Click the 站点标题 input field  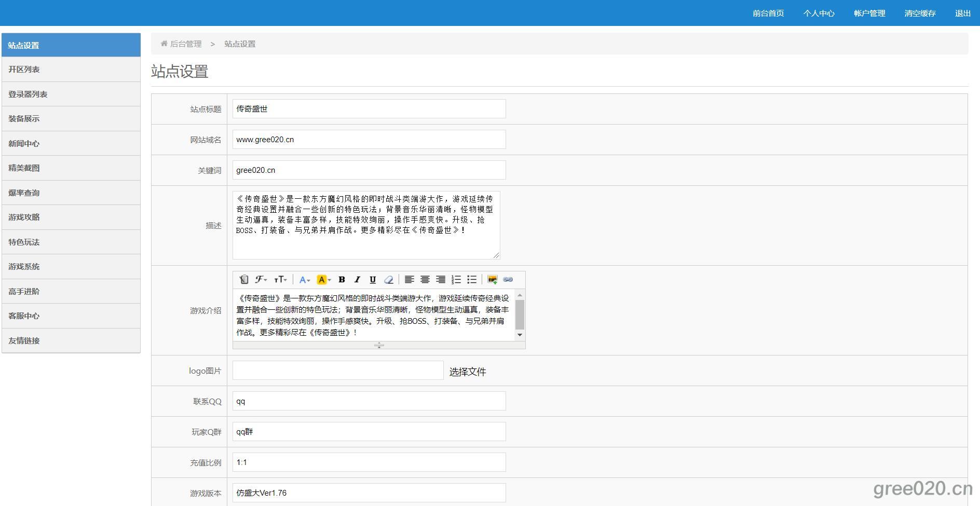[x=369, y=109]
